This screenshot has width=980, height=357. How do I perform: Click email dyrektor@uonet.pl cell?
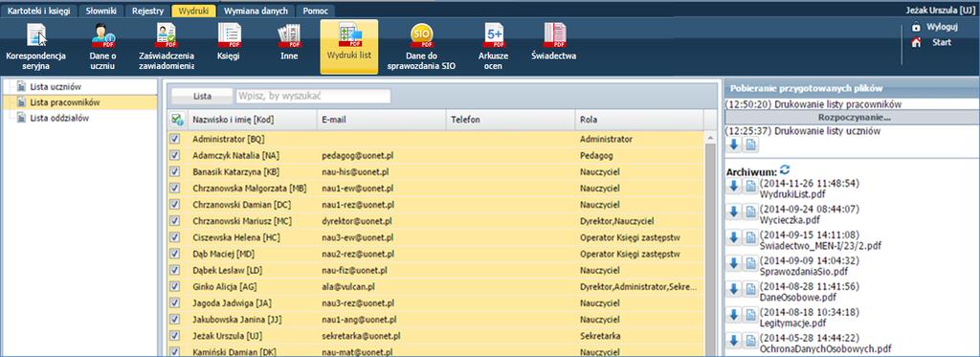coord(357,221)
